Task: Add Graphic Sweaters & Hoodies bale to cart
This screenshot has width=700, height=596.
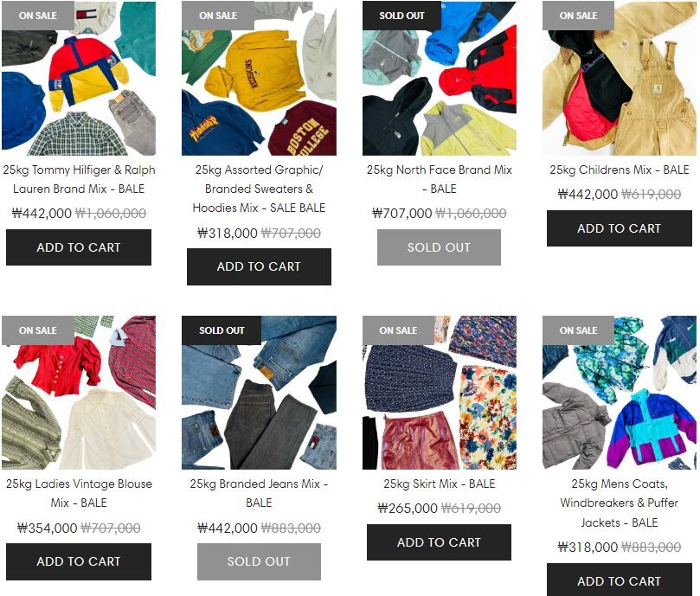Action: point(259,266)
